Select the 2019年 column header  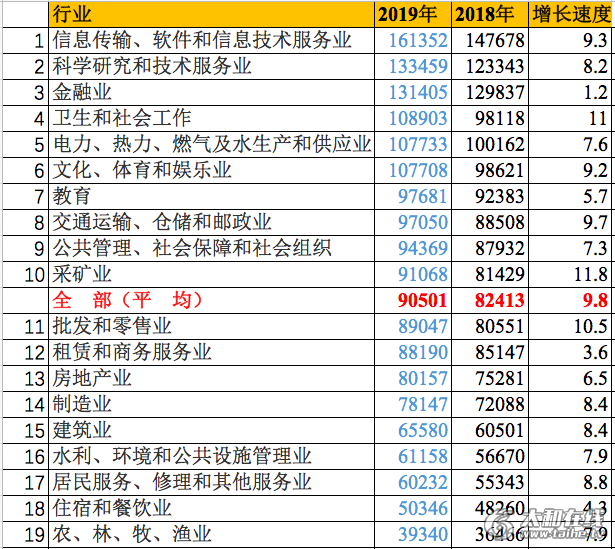pyautogui.click(x=413, y=15)
